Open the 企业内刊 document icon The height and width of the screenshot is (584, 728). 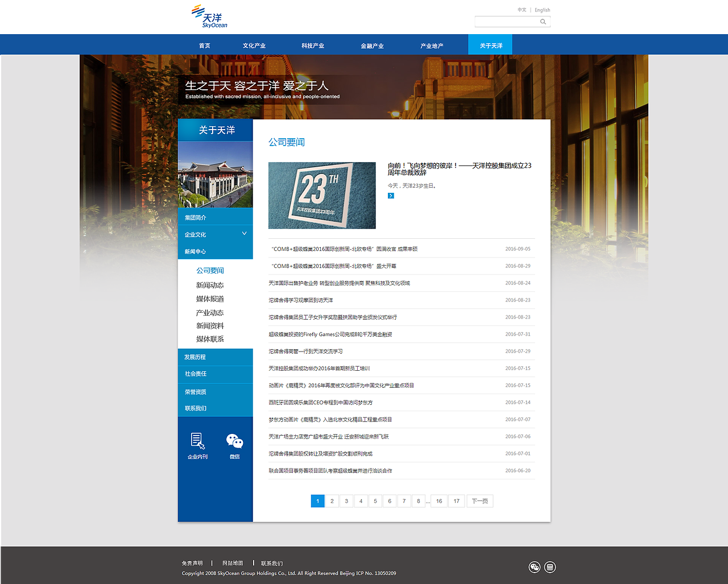pos(198,441)
